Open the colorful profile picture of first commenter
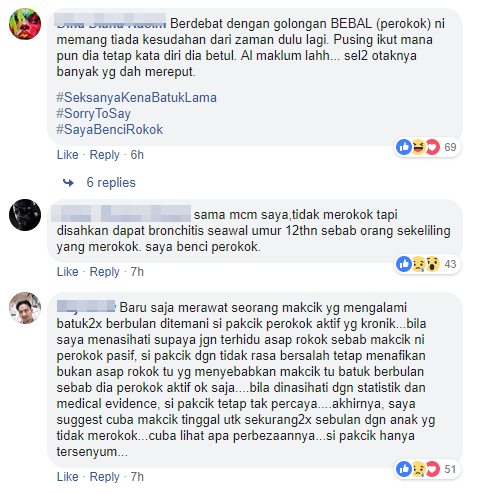The height and width of the screenshot is (493, 491). tap(25, 24)
